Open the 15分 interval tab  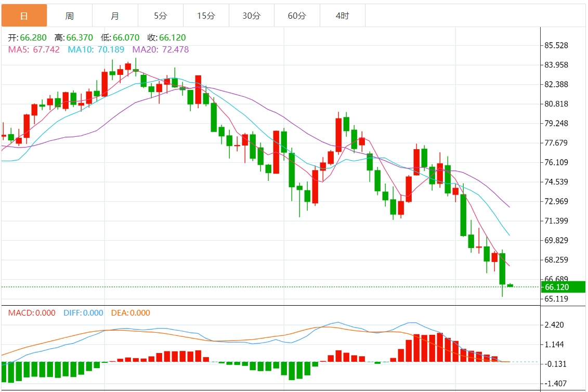(206, 16)
